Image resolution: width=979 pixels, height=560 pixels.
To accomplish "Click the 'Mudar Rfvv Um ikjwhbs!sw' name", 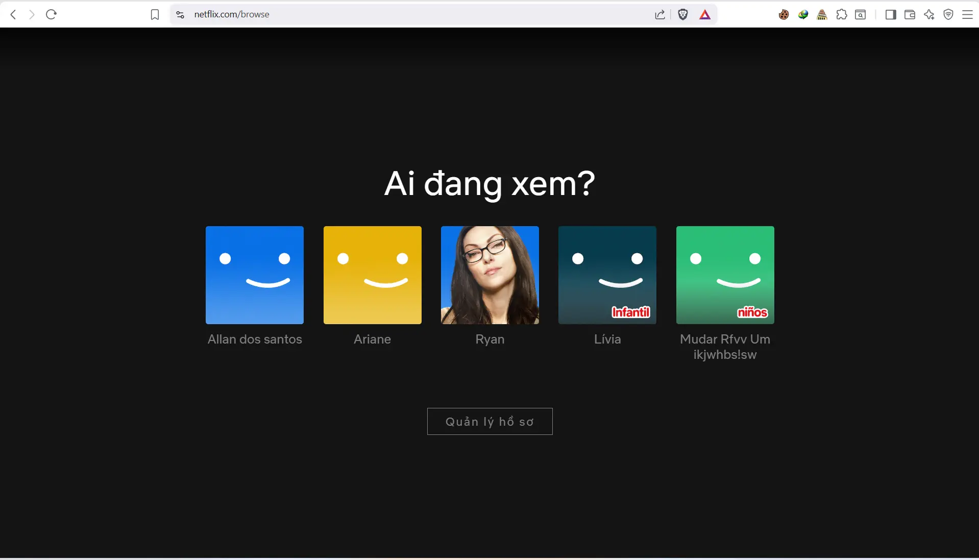I will (725, 347).
